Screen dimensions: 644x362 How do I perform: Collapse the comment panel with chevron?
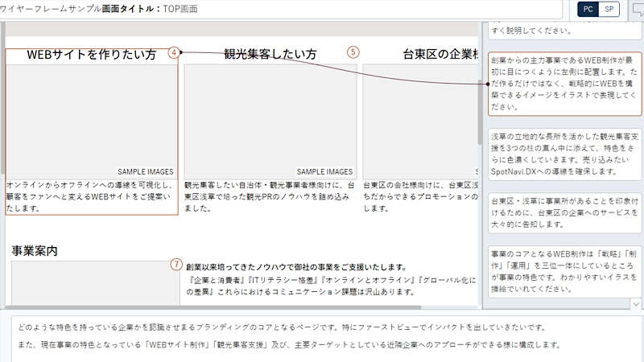click(x=635, y=304)
